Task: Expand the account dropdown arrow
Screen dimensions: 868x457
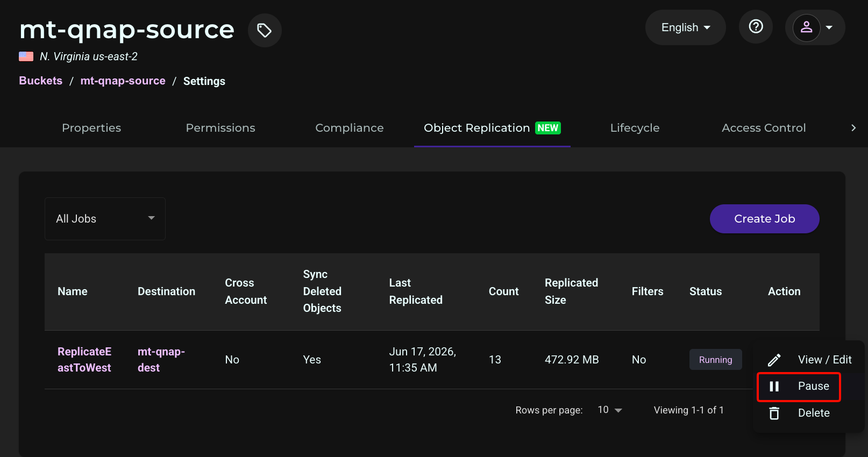Action: [829, 27]
